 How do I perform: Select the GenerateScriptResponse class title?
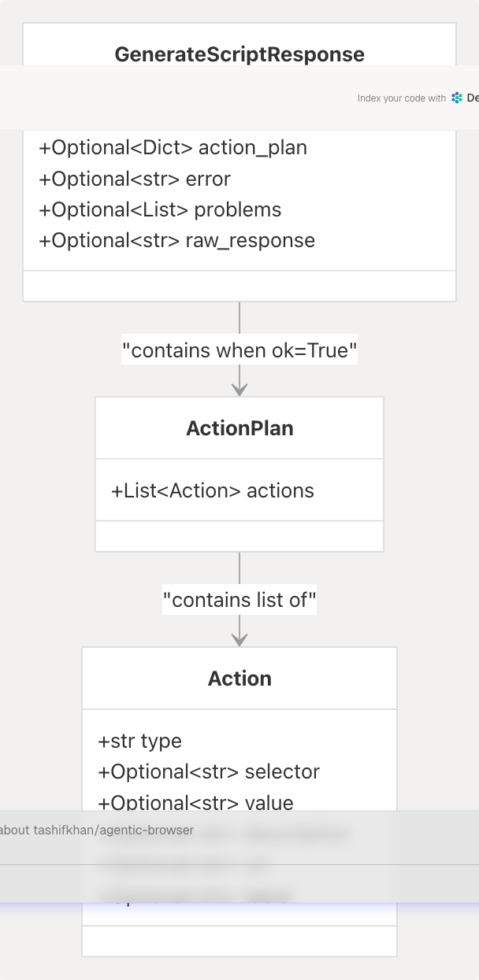(x=239, y=54)
